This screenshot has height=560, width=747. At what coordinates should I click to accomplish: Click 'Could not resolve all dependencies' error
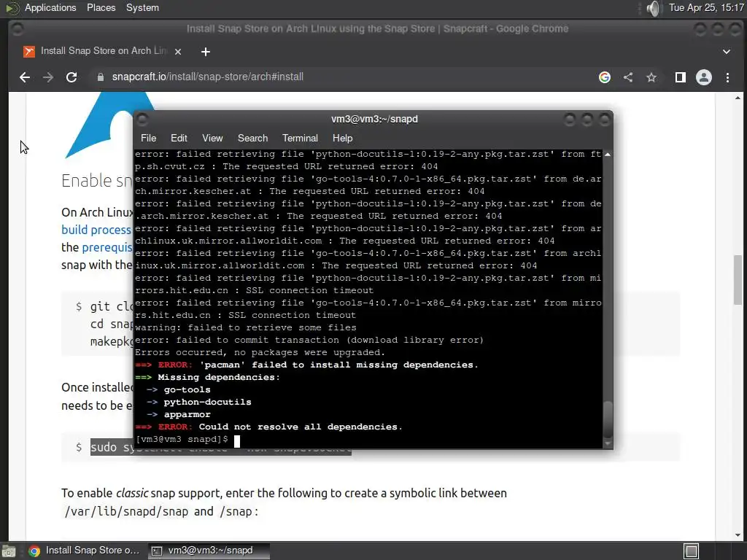pos(300,427)
